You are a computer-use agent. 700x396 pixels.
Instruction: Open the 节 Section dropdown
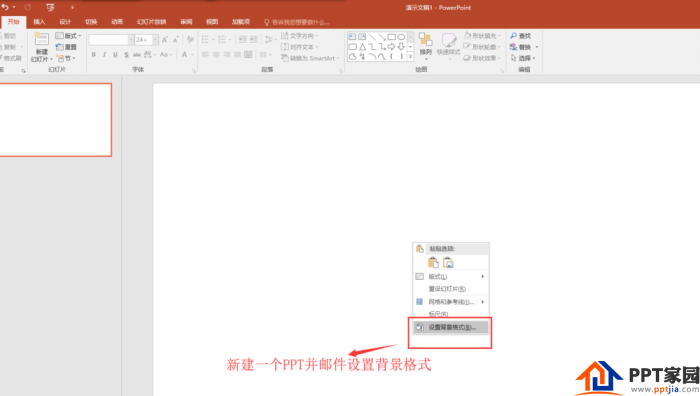coord(66,58)
